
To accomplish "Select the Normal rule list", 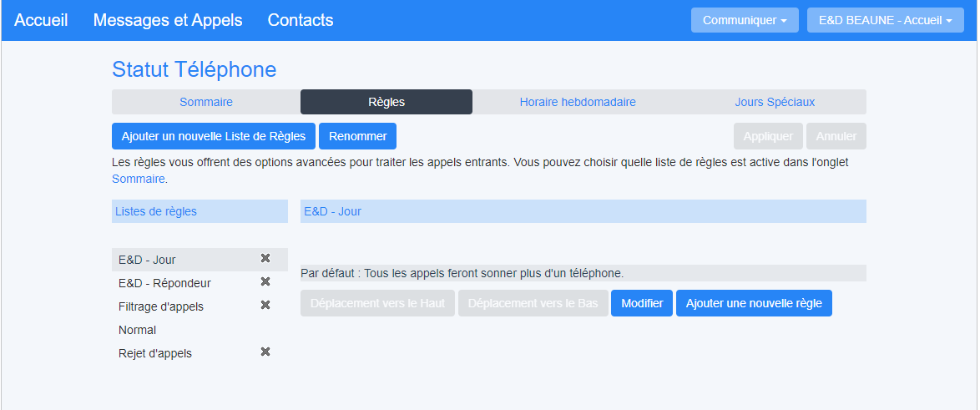I will point(138,330).
